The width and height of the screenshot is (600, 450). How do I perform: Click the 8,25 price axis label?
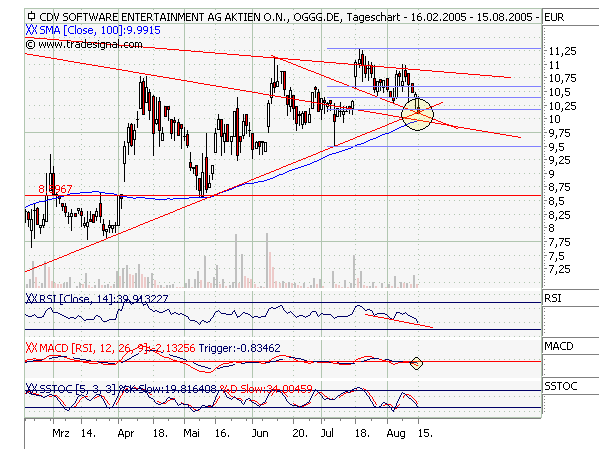click(559, 215)
